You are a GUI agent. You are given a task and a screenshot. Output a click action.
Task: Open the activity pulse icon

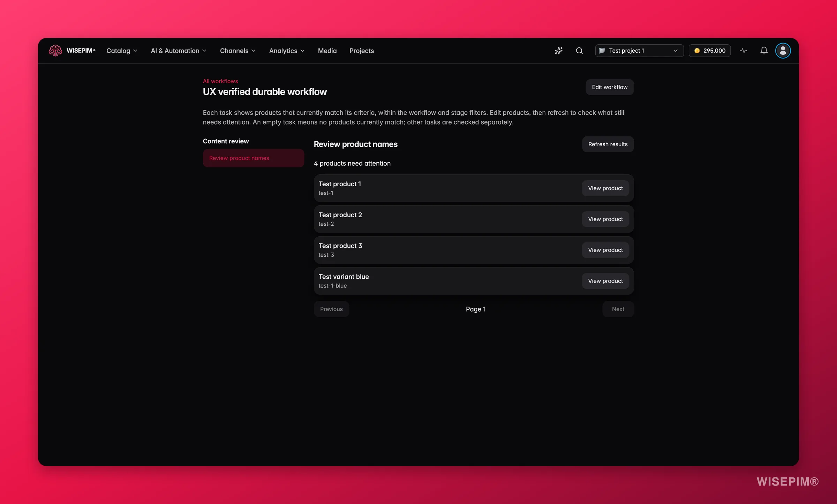744,51
